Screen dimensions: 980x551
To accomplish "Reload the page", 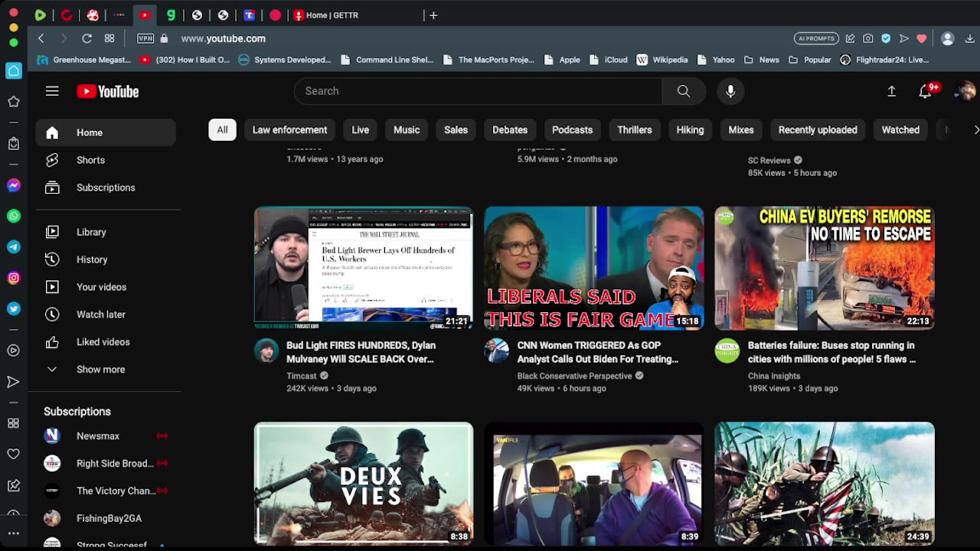I will tap(87, 38).
